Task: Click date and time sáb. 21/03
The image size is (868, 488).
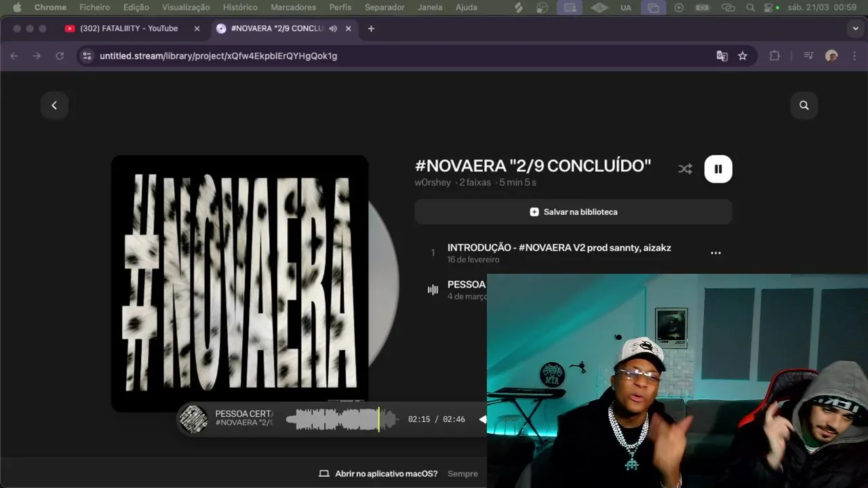Action: [x=822, y=7]
